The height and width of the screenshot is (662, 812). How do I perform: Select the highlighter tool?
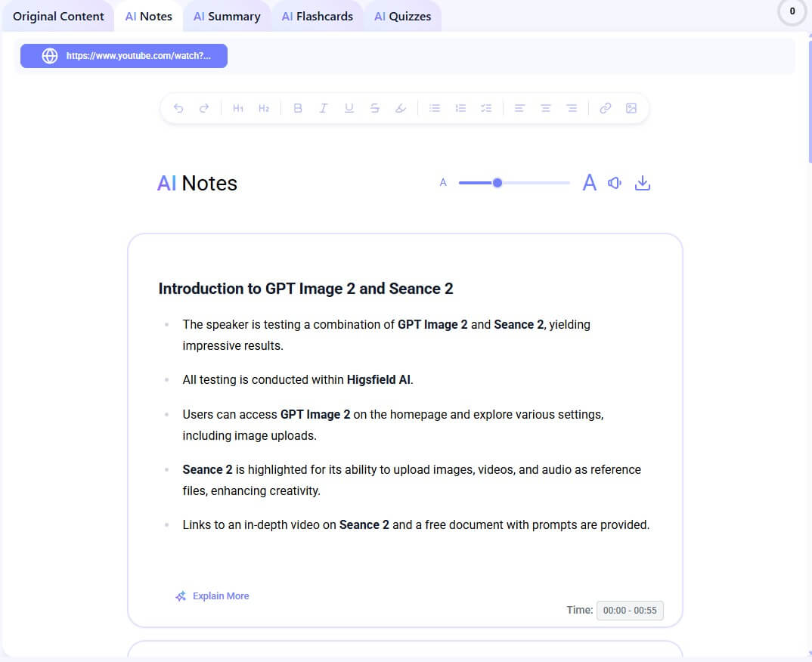point(400,108)
